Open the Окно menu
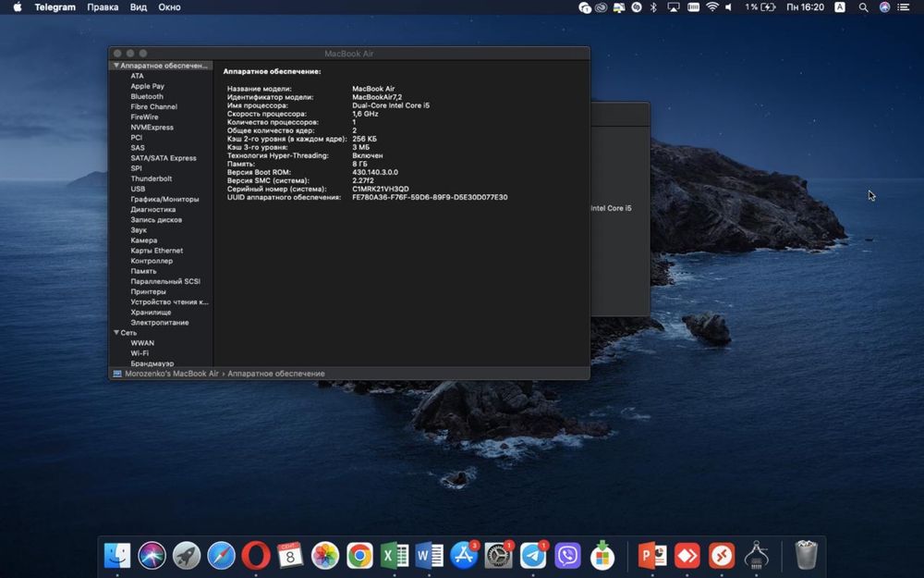 (x=169, y=7)
